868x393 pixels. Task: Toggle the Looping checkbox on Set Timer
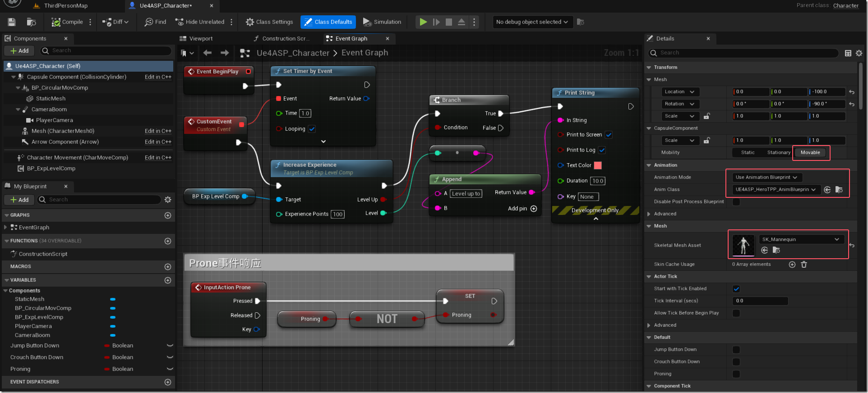[312, 129]
